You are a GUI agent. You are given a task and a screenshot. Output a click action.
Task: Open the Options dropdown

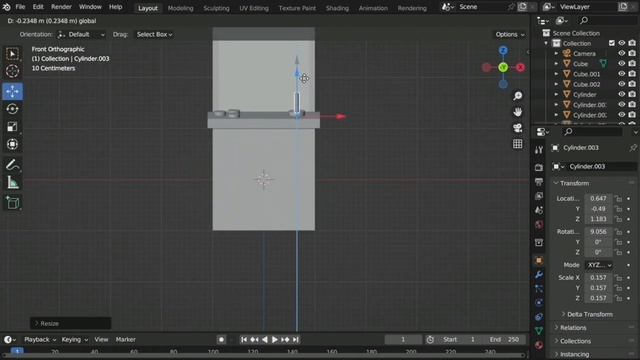tap(510, 35)
